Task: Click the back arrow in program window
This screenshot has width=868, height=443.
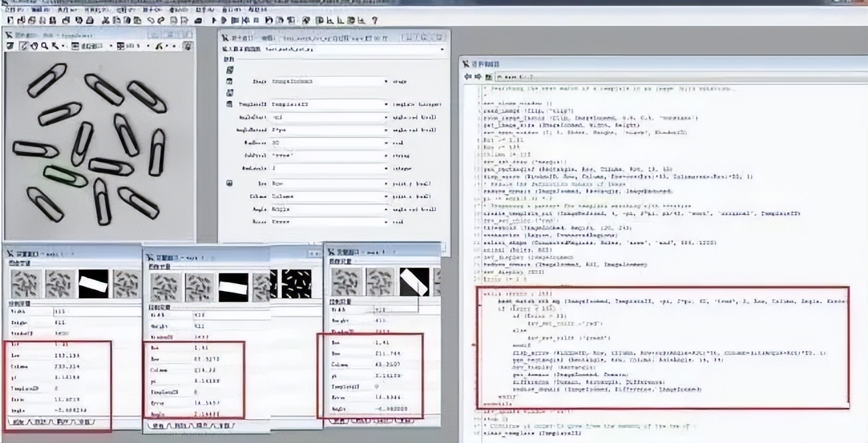Action: [468, 77]
